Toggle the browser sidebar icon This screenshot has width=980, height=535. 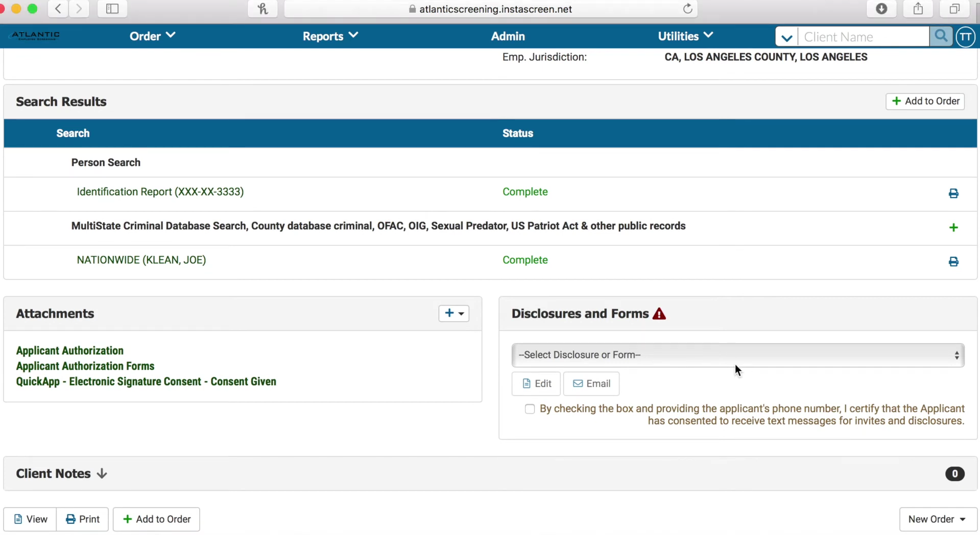pos(111,9)
